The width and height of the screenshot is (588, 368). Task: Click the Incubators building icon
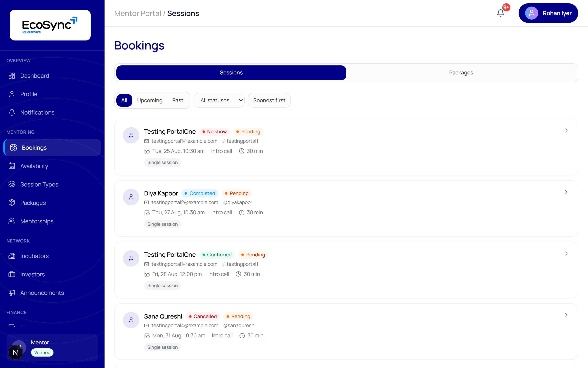click(x=12, y=256)
